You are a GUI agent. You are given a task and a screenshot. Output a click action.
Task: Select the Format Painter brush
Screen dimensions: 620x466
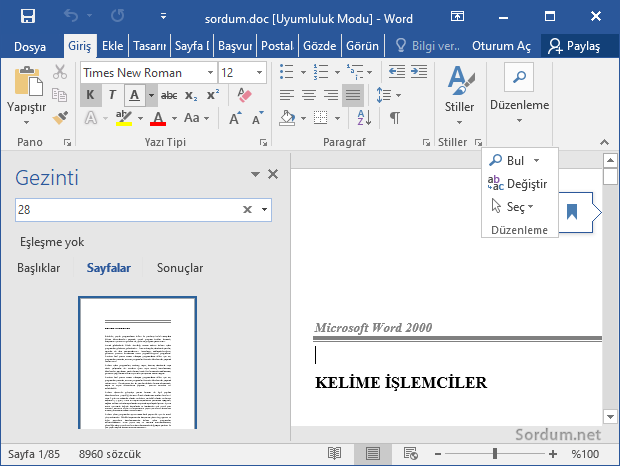point(60,117)
